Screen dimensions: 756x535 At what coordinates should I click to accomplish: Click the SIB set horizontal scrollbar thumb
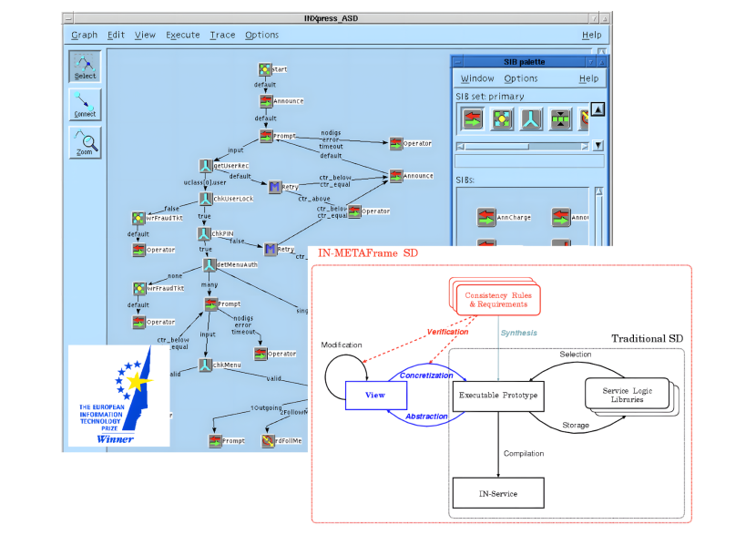pos(496,146)
